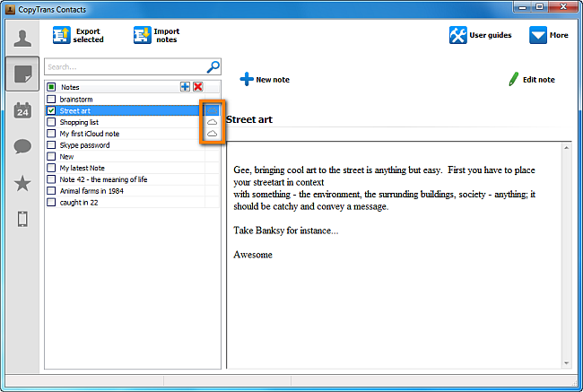Toggle the select-all Notes checkbox

51,87
